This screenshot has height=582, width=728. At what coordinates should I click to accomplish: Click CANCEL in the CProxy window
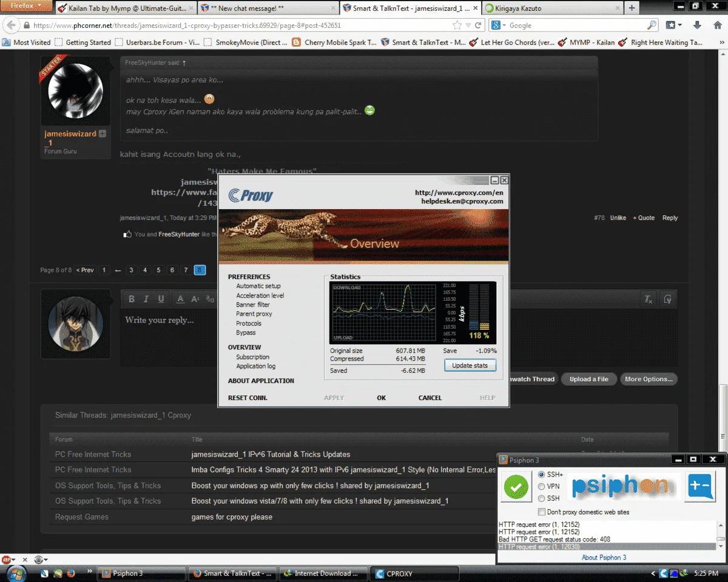[x=430, y=398]
